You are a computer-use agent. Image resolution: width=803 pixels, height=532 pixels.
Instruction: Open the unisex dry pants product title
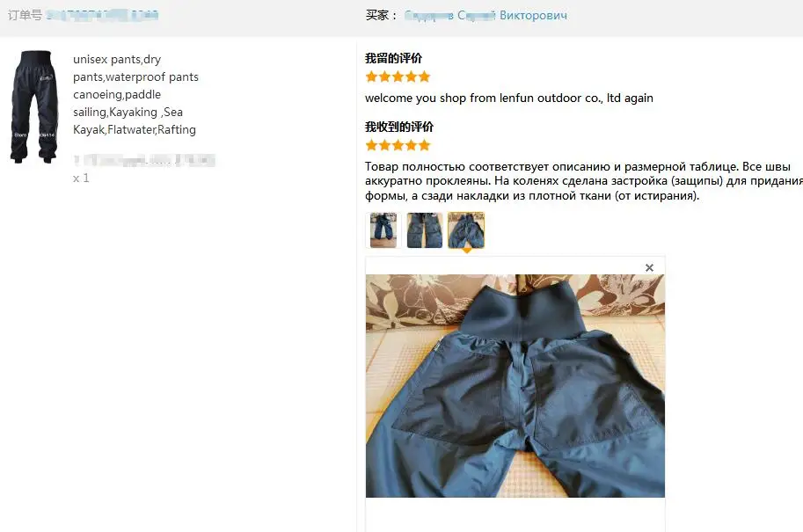pyautogui.click(x=135, y=94)
